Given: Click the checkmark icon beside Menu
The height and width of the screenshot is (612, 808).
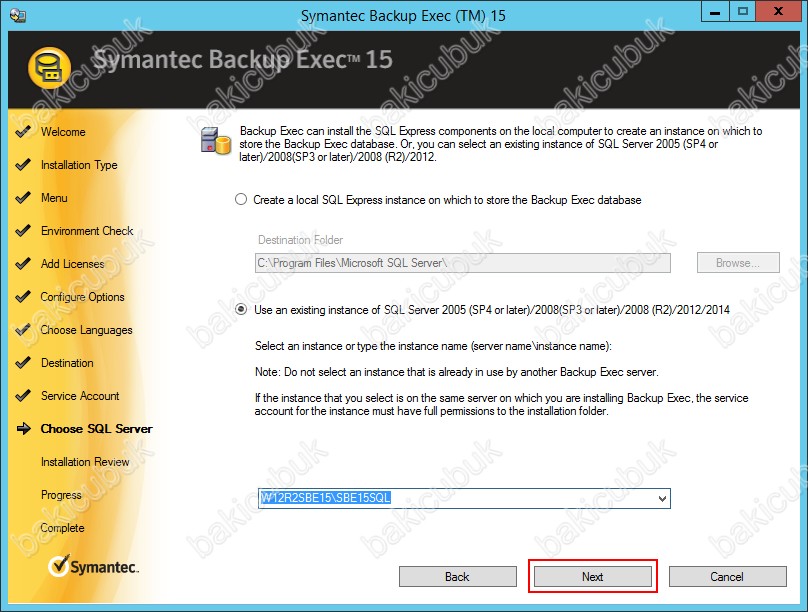Looking at the screenshot, I should pos(23,198).
